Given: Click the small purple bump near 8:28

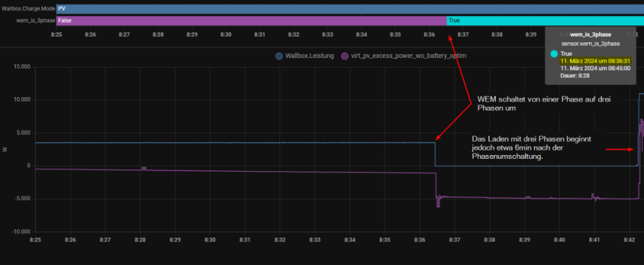Looking at the screenshot, I should tap(144, 168).
